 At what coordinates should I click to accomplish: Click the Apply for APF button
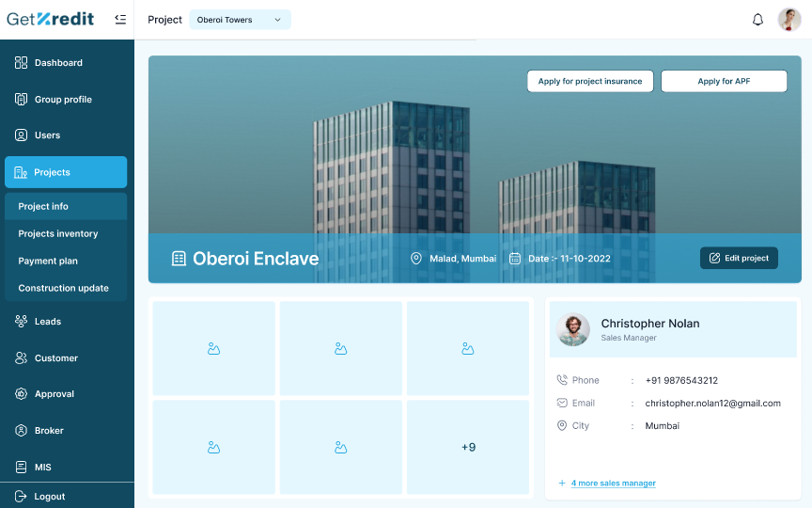click(724, 82)
